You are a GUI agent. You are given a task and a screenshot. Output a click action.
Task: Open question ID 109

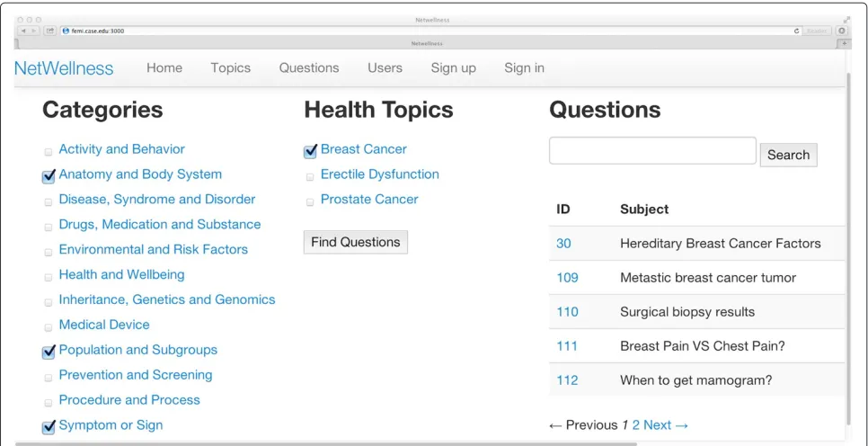point(567,277)
